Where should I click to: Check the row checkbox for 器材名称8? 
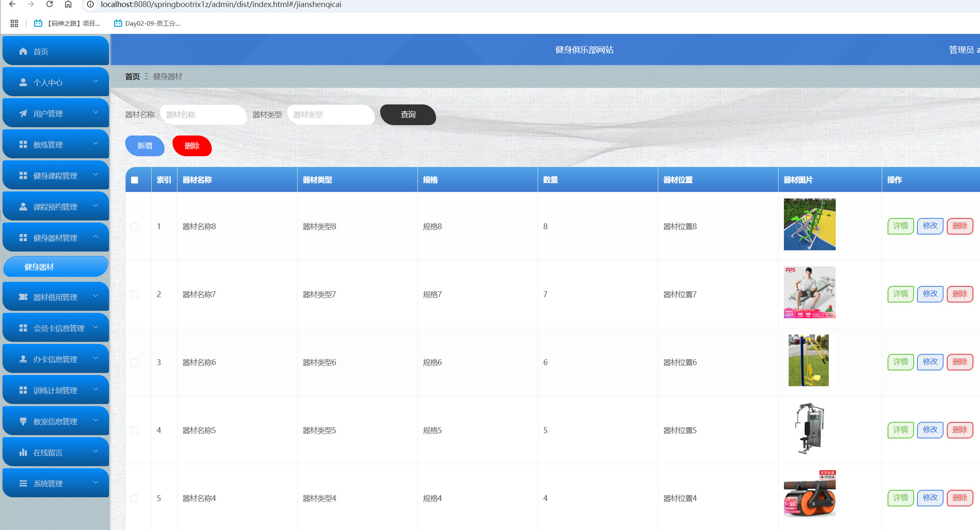point(134,226)
